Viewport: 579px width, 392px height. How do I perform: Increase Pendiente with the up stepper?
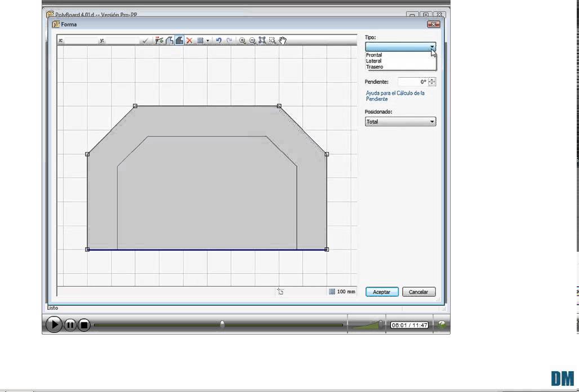[432, 80]
